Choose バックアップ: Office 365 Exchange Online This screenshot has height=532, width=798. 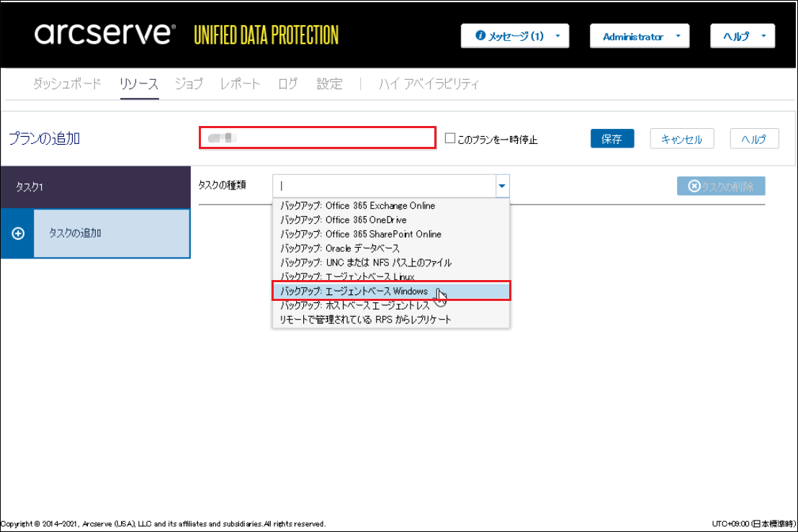coord(357,206)
